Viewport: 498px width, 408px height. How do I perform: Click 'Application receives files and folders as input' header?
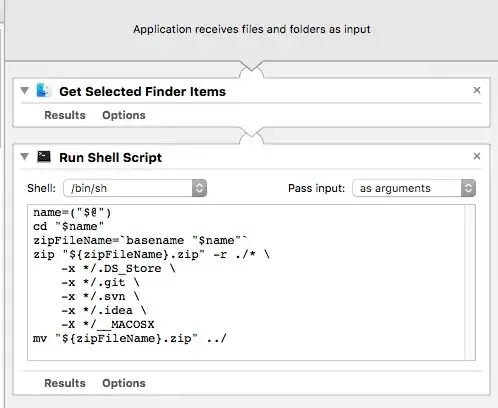(x=252, y=29)
